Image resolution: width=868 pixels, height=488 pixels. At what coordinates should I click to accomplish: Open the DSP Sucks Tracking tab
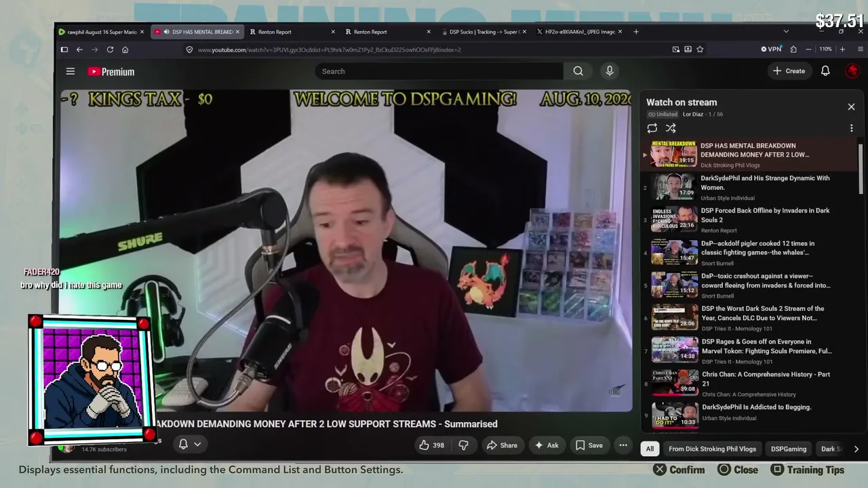tap(483, 32)
